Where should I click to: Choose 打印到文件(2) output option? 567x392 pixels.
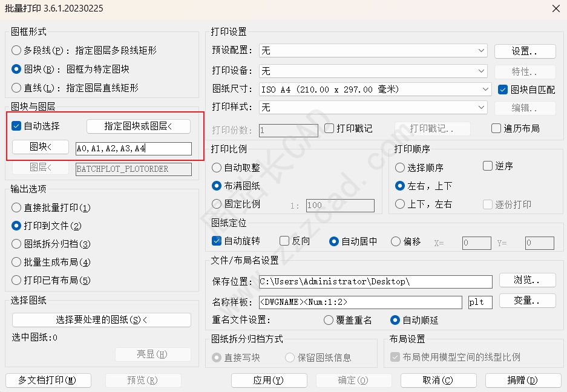16,226
